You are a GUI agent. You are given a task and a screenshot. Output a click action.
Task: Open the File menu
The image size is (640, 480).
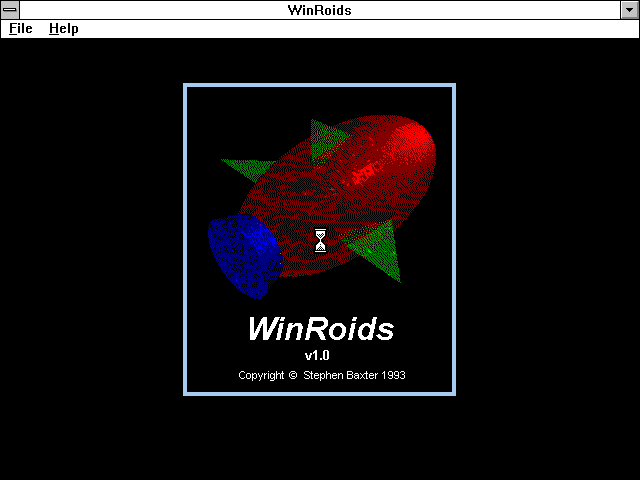point(21,29)
